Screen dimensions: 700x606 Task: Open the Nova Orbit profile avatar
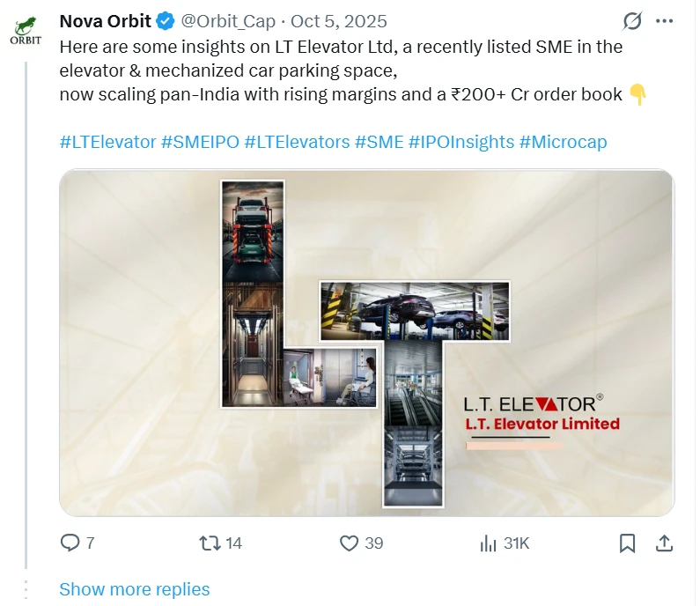[x=26, y=31]
